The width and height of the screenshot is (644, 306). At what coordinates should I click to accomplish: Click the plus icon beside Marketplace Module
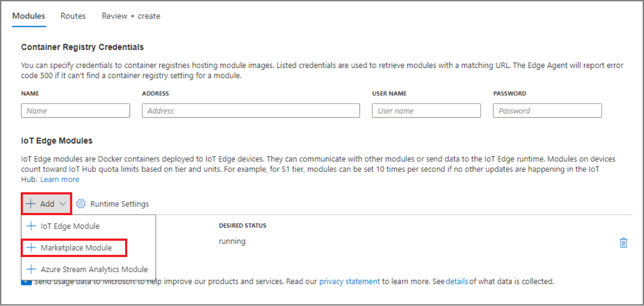(x=31, y=247)
